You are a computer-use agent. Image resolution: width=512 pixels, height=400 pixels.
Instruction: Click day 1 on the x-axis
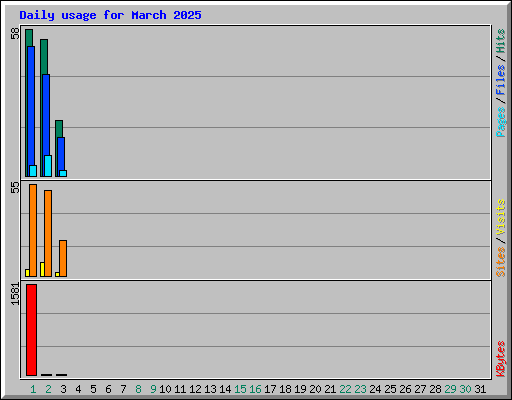[x=33, y=389]
